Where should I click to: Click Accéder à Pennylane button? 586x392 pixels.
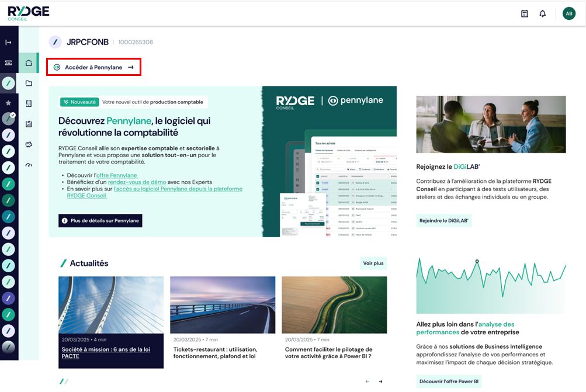click(94, 67)
